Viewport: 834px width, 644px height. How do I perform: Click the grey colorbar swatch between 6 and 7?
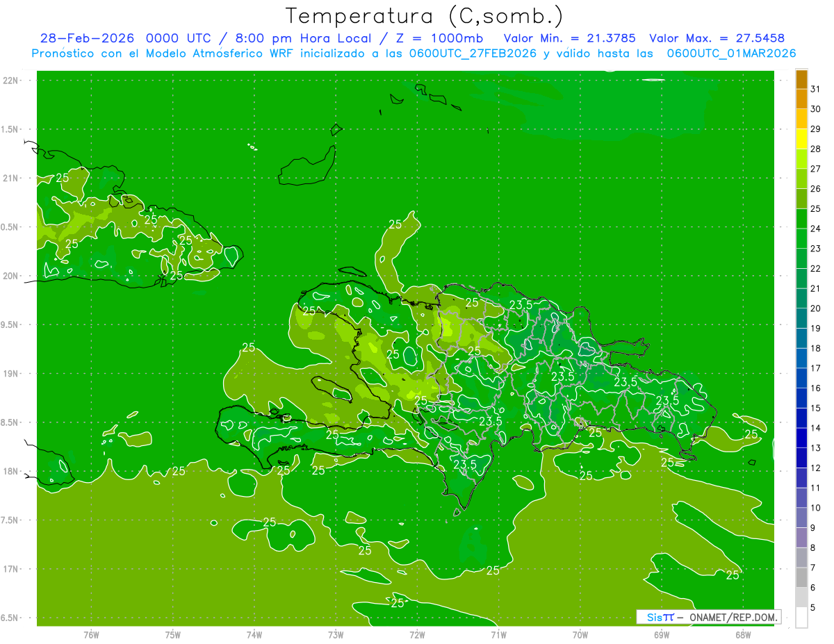pyautogui.click(x=801, y=577)
